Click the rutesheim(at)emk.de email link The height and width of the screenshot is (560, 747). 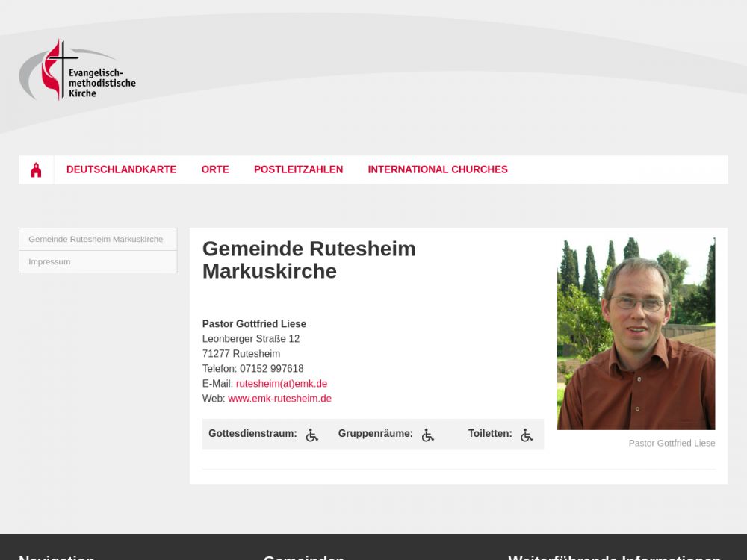pyautogui.click(x=282, y=384)
